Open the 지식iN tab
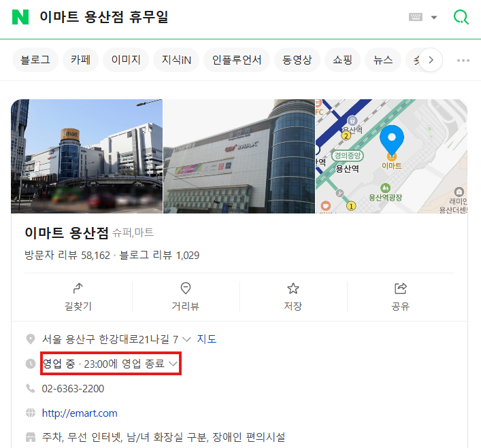The width and height of the screenshot is (481, 448). pyautogui.click(x=176, y=60)
